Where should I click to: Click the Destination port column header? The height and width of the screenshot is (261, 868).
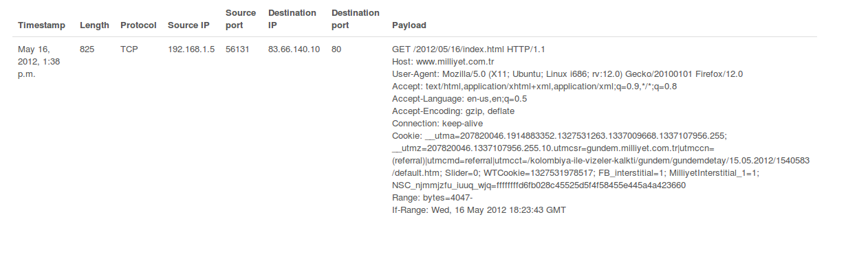(x=355, y=19)
